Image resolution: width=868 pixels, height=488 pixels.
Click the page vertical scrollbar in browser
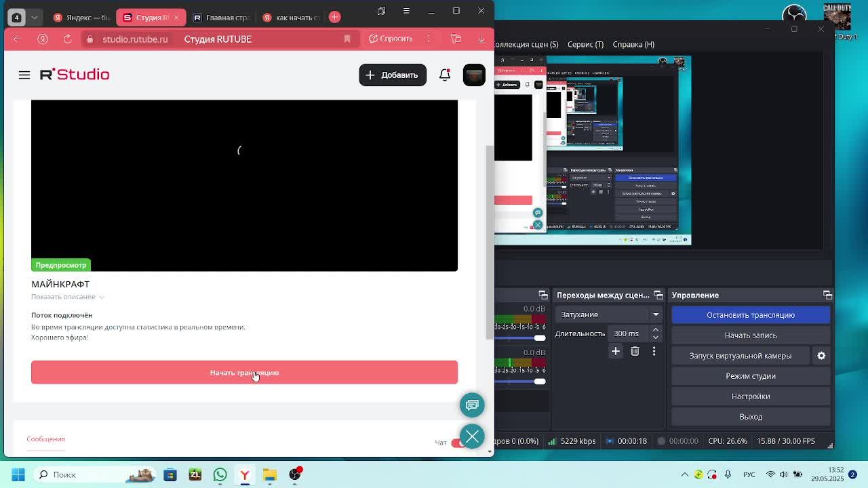click(490, 242)
